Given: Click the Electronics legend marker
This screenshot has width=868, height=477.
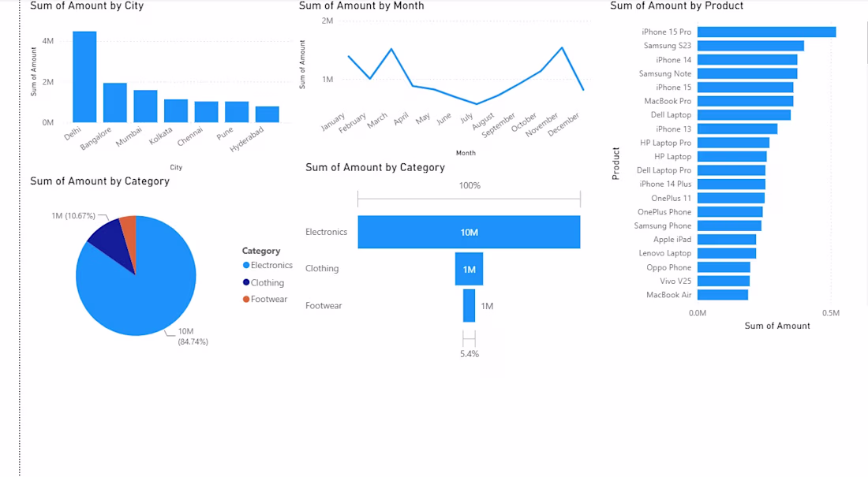Looking at the screenshot, I should coord(246,265).
